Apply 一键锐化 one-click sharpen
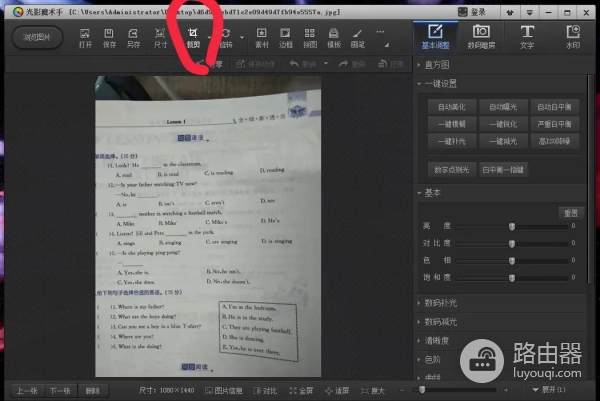600x401 pixels. click(x=503, y=124)
